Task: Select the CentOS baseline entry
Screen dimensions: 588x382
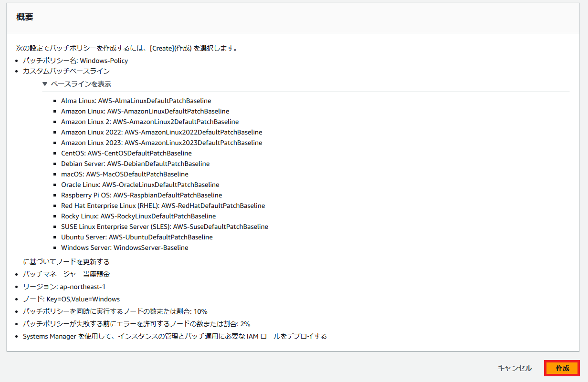Action: point(126,153)
